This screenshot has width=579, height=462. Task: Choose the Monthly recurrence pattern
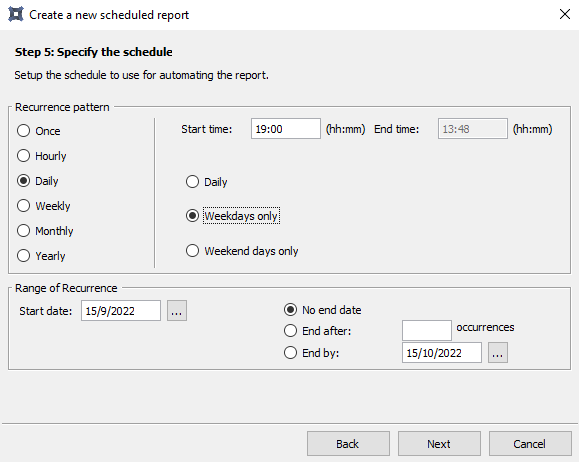click(x=45, y=231)
